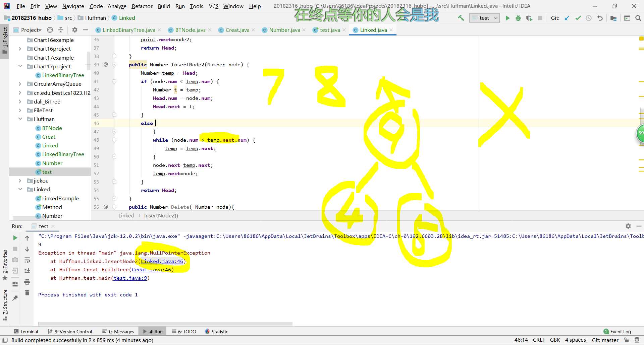
Task: Locate current file in Project panel
Action: tap(50, 30)
